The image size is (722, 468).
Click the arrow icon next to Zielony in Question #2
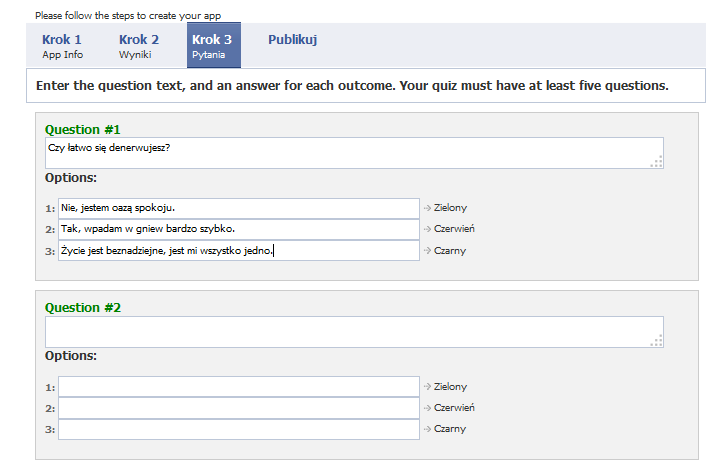click(427, 386)
